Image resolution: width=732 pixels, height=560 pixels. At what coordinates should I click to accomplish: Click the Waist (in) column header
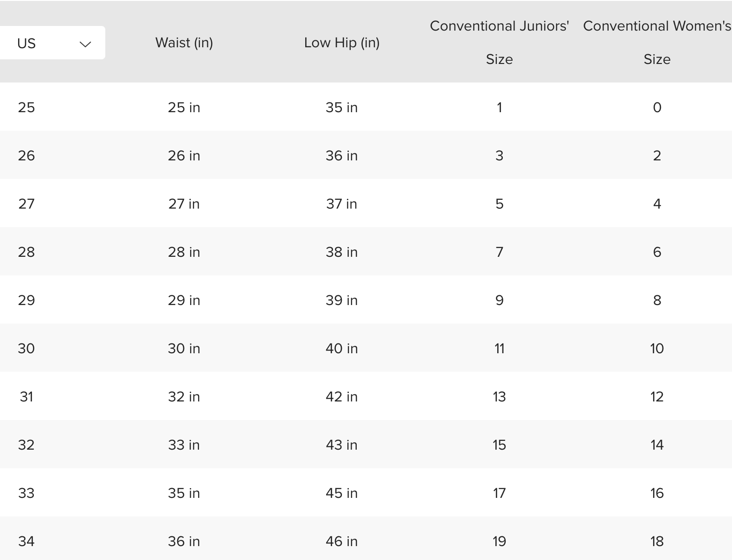tap(184, 43)
